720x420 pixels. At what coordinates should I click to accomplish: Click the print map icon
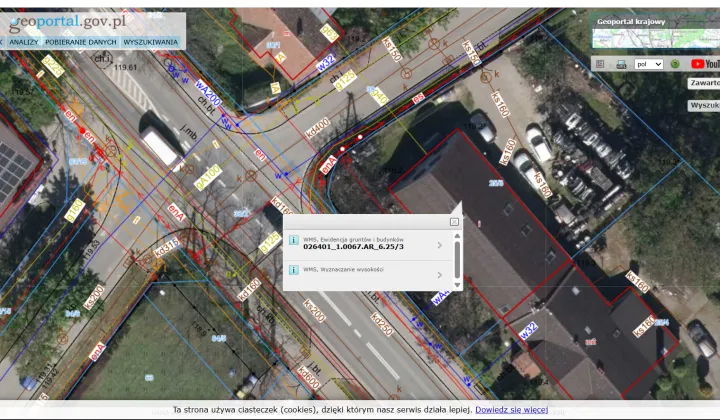[x=621, y=64]
